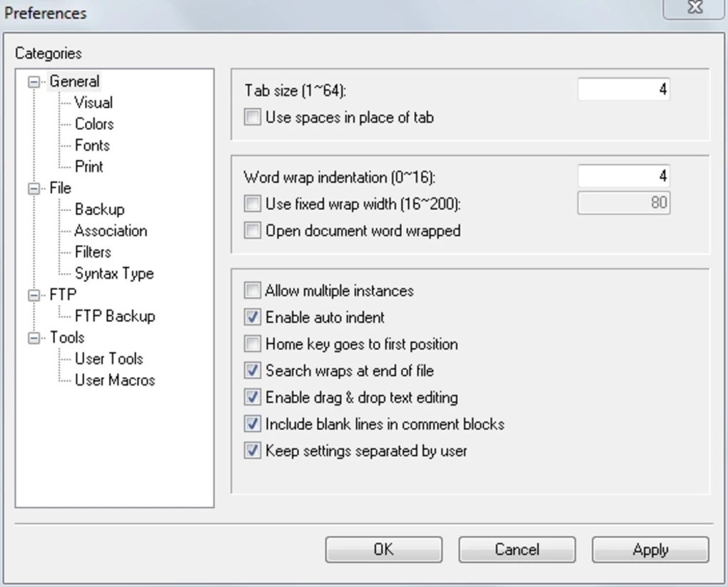This screenshot has height=587, width=728.
Task: Click the Word wrap indentation field
Action: 623,176
